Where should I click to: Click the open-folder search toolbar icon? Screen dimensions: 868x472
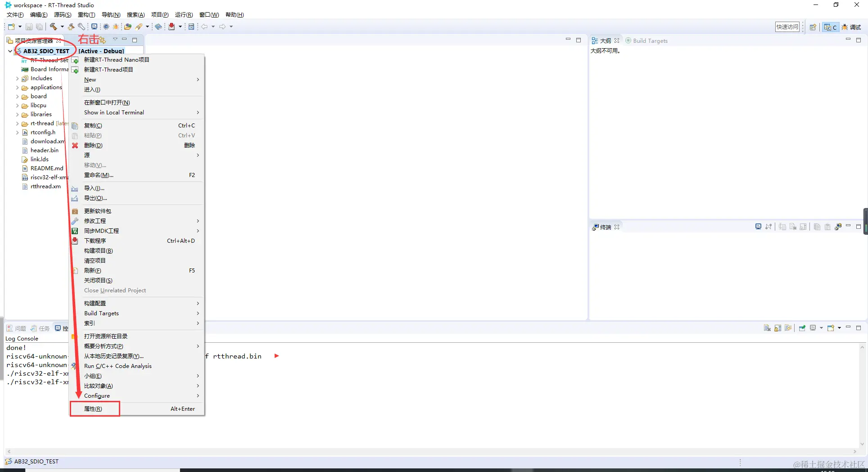[x=128, y=27]
